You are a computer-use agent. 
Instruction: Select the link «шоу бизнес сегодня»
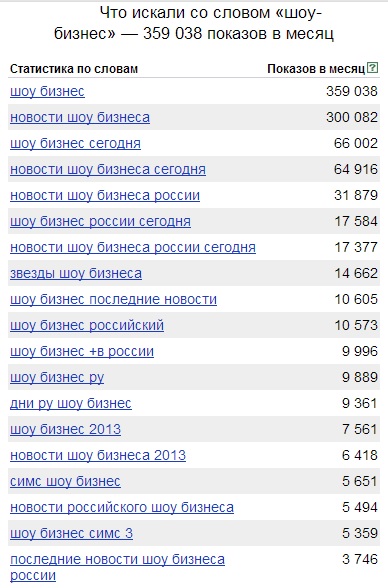coord(75,143)
